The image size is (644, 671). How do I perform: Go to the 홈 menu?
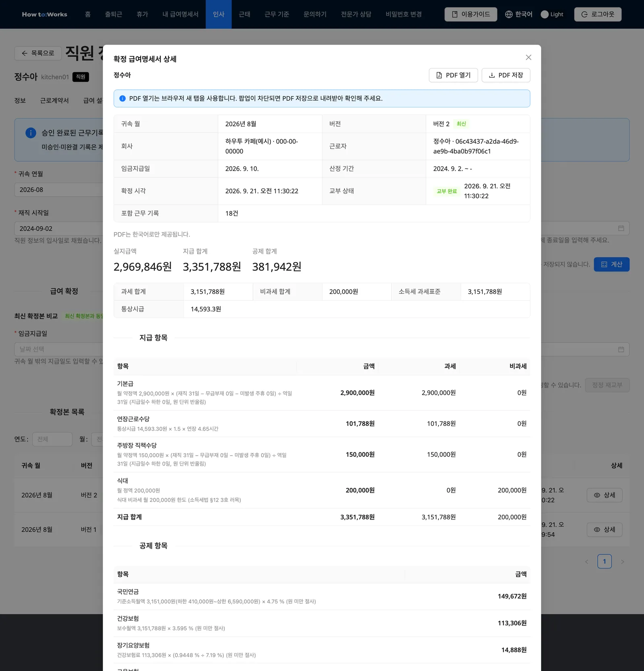click(x=88, y=14)
